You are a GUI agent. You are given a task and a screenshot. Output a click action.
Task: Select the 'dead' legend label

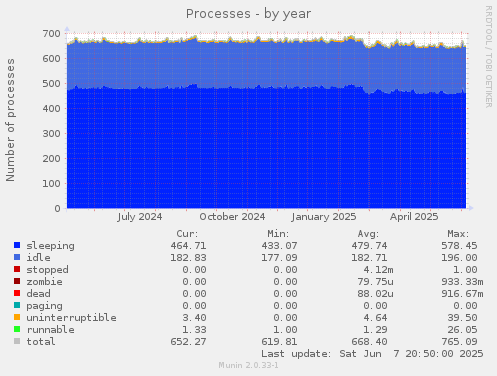click(38, 294)
